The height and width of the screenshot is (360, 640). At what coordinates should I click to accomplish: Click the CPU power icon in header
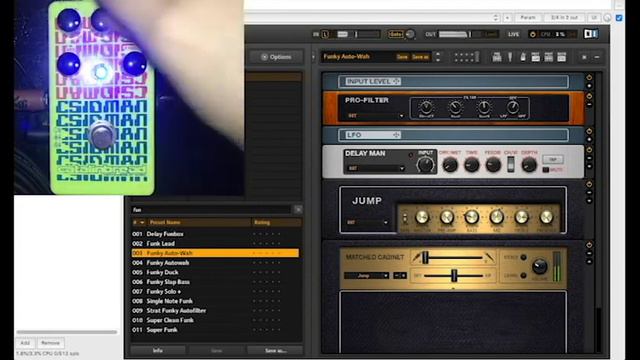(533, 34)
